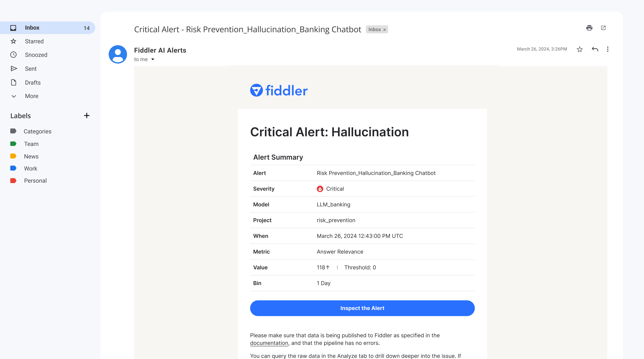Open the three-dot more options menu

[x=608, y=49]
